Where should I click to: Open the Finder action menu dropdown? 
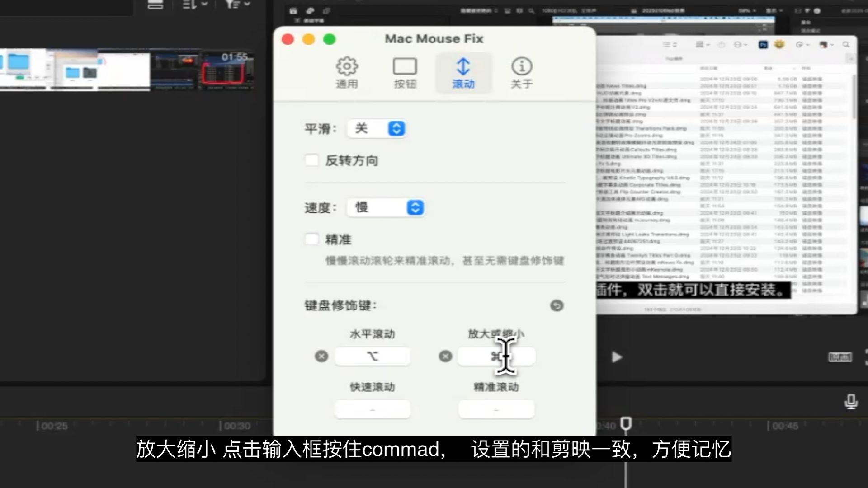pyautogui.click(x=802, y=44)
